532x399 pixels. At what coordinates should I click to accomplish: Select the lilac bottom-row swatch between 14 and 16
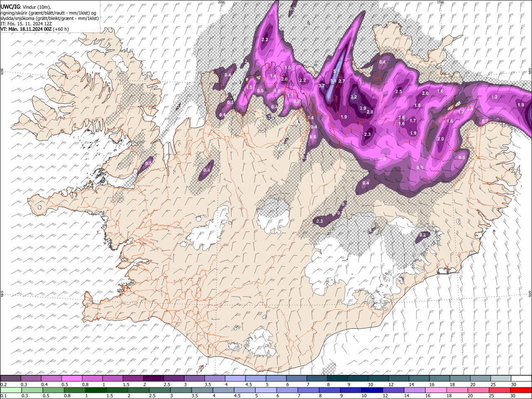[x=416, y=390]
